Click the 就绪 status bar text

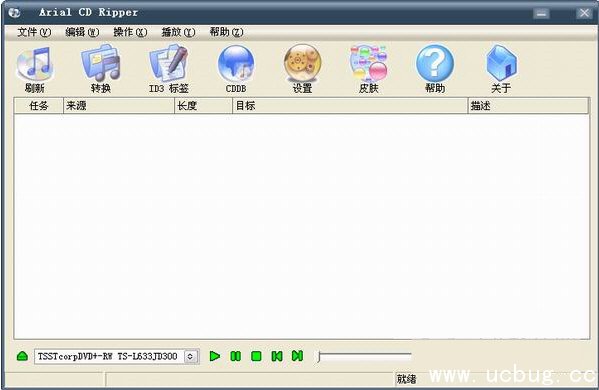pyautogui.click(x=406, y=379)
